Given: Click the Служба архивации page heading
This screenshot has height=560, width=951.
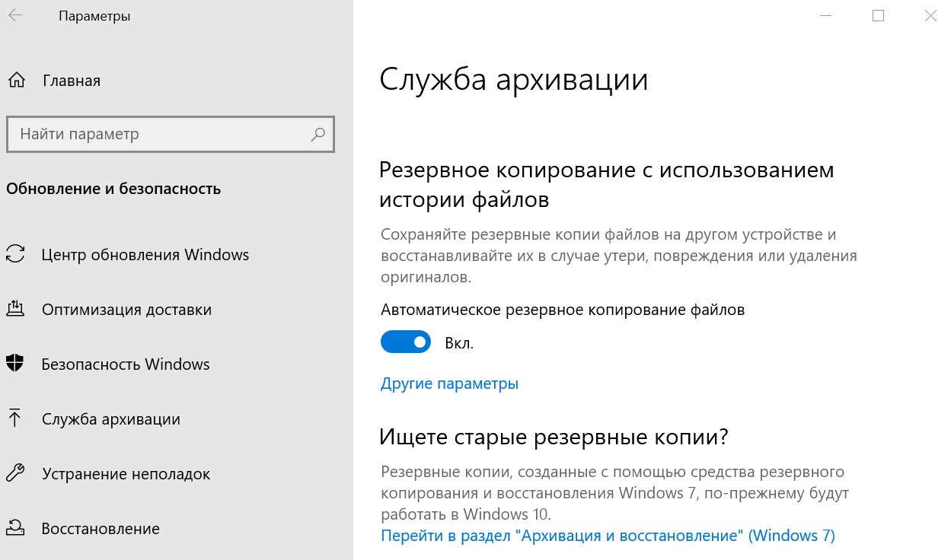Looking at the screenshot, I should pyautogui.click(x=514, y=80).
